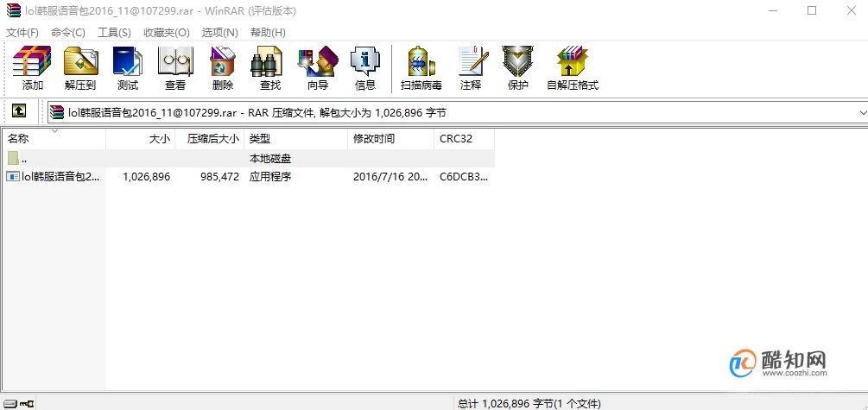The image size is (868, 410).
Task: Open the 查找 (Find) binoculars icon
Action: click(x=267, y=61)
